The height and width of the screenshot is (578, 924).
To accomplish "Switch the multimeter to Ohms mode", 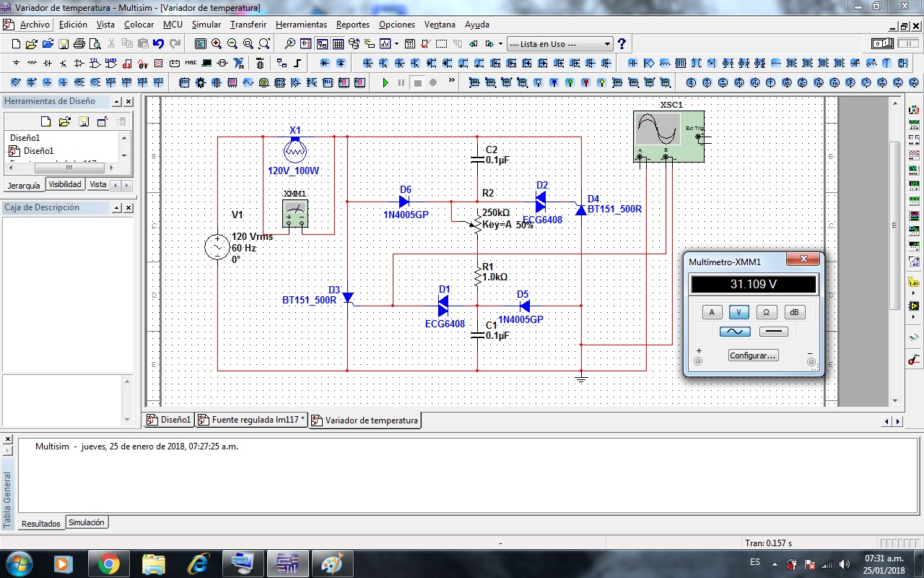I will click(767, 313).
